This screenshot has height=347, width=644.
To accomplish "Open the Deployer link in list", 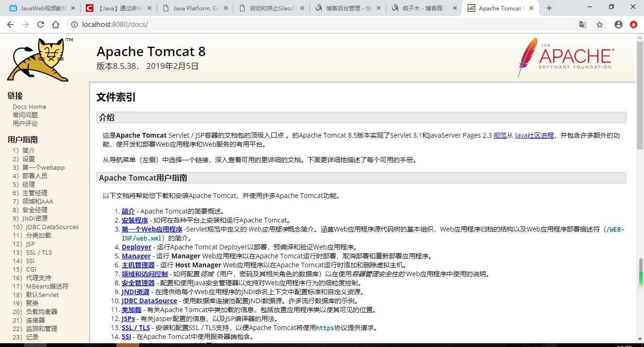I will pos(136,247).
